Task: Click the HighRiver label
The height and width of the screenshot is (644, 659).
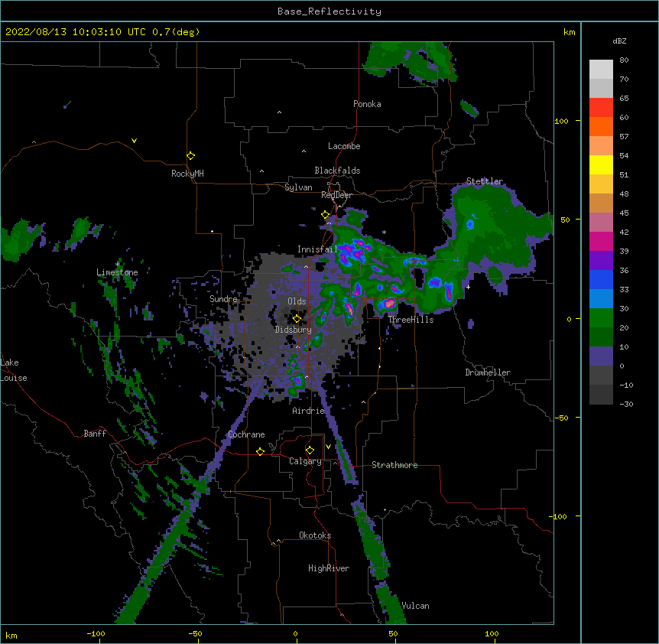Action: tap(329, 568)
